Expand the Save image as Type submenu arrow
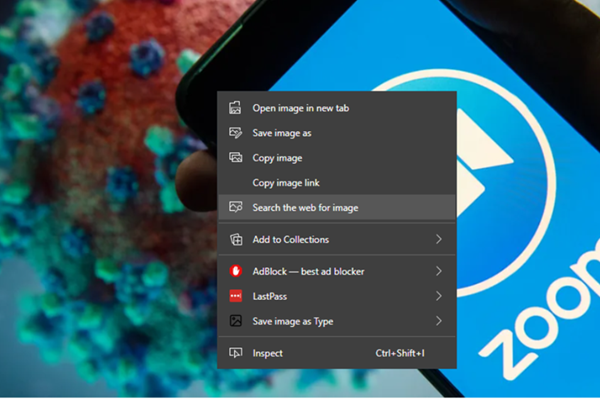The height and width of the screenshot is (400, 600). pyautogui.click(x=439, y=321)
